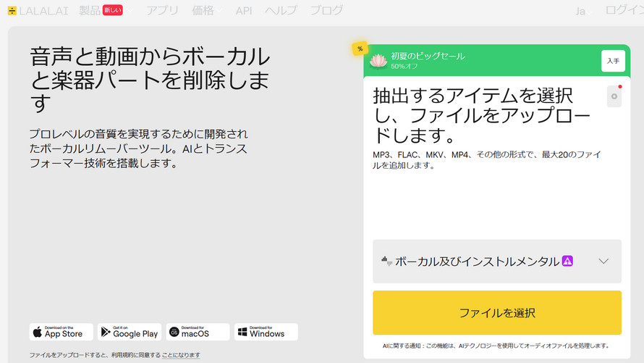Download from the App Store badge
This screenshot has width=644, height=363.
click(62, 332)
